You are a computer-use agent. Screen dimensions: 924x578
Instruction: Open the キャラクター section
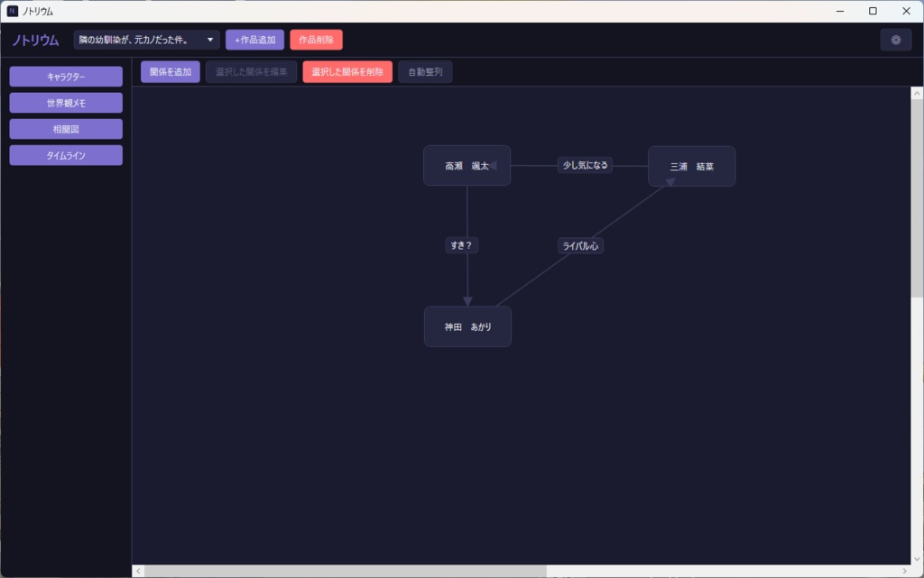tap(66, 77)
